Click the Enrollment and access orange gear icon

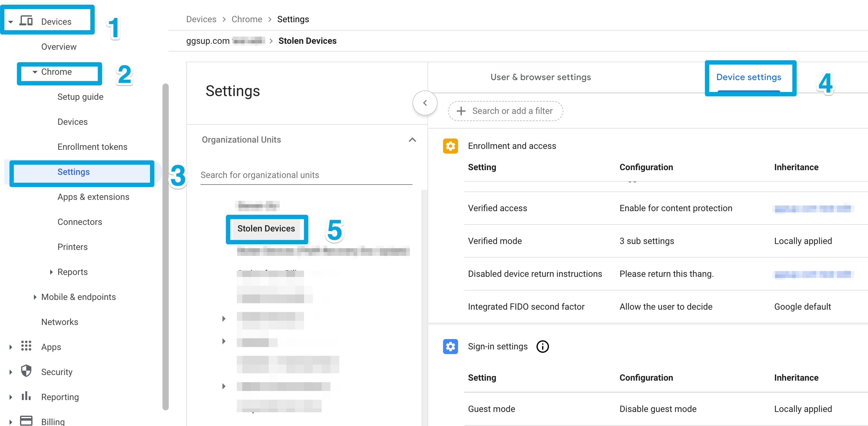point(450,146)
